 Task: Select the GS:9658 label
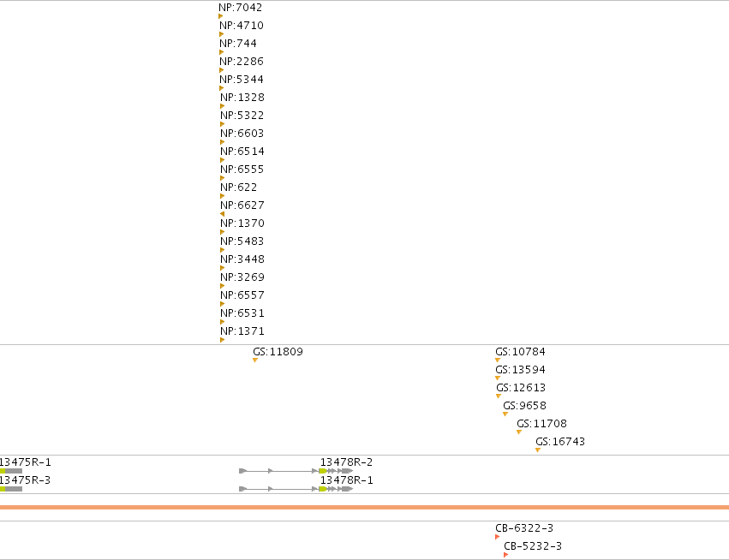point(525,406)
